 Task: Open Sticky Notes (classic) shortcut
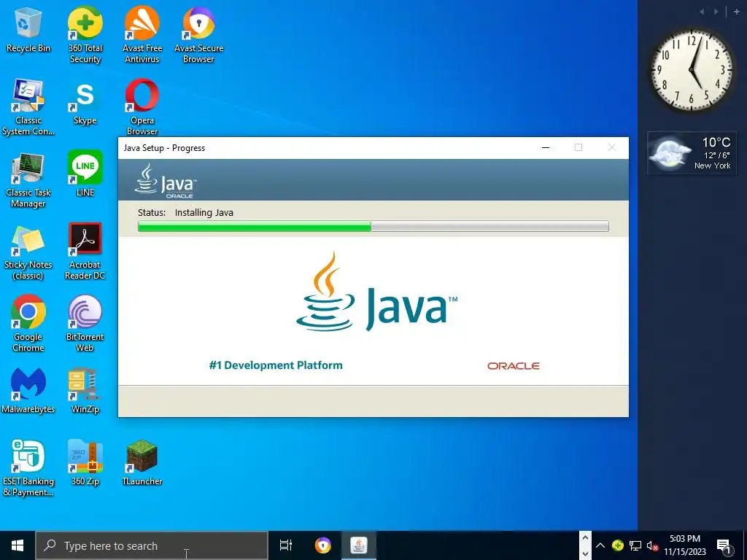[x=28, y=252]
